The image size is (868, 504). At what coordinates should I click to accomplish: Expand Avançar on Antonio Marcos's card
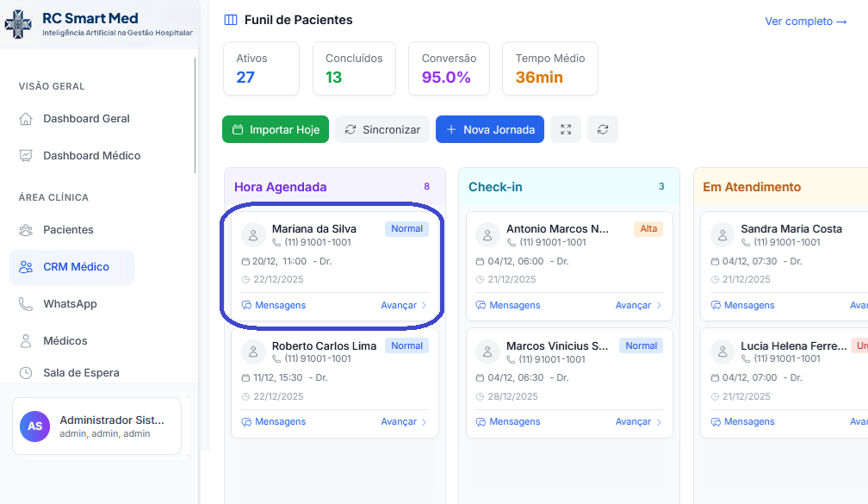pos(632,305)
